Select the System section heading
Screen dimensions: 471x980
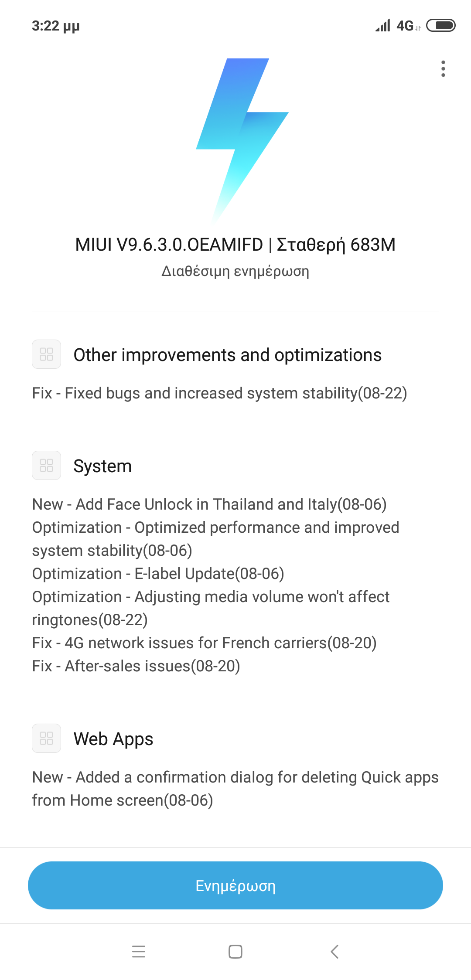pyautogui.click(x=102, y=466)
